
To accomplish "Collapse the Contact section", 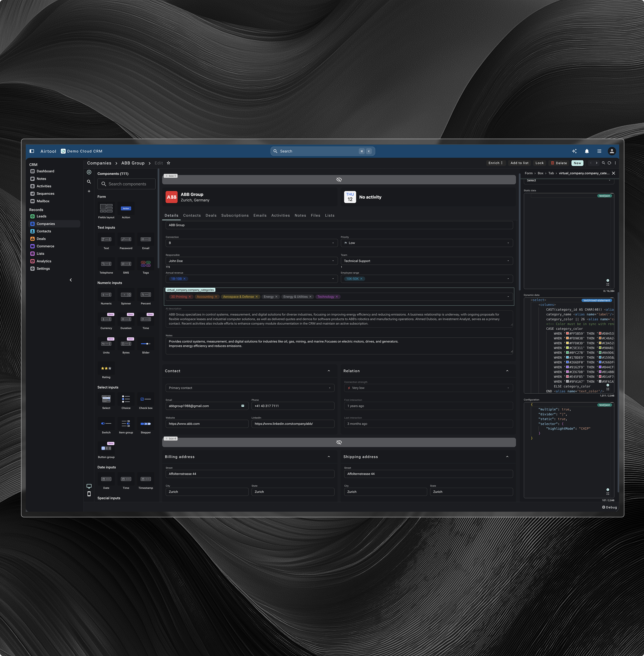I will pos(328,371).
